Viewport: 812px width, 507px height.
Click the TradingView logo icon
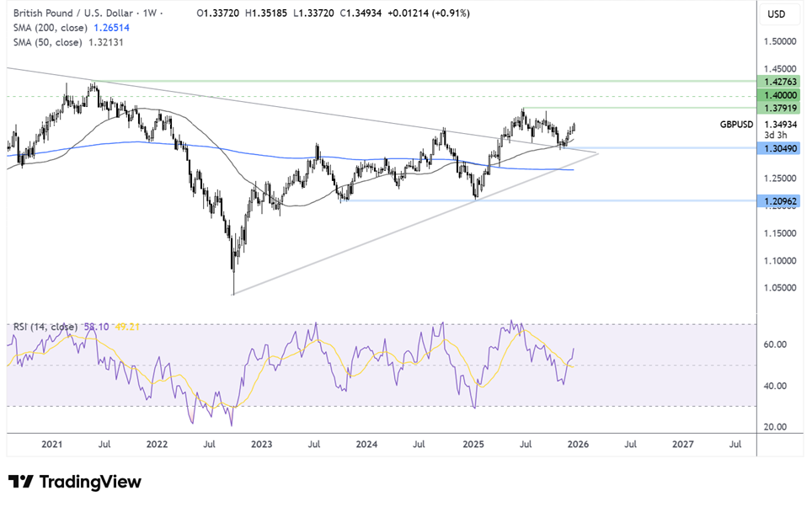21,482
